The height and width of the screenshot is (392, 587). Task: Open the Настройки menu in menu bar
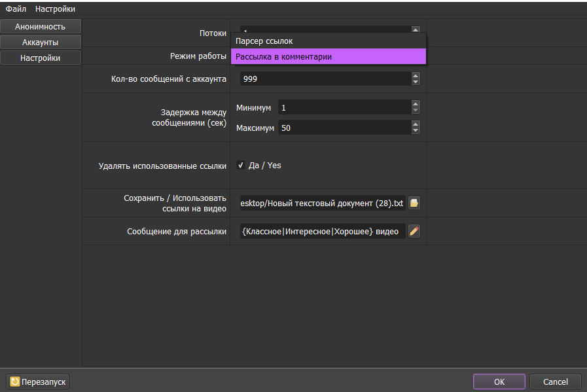[55, 9]
